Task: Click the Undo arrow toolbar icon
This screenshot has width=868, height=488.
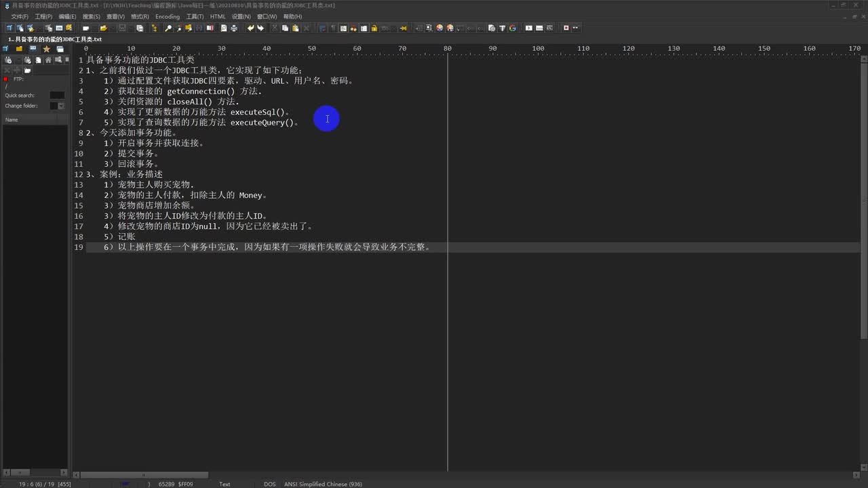Action: pyautogui.click(x=250, y=28)
